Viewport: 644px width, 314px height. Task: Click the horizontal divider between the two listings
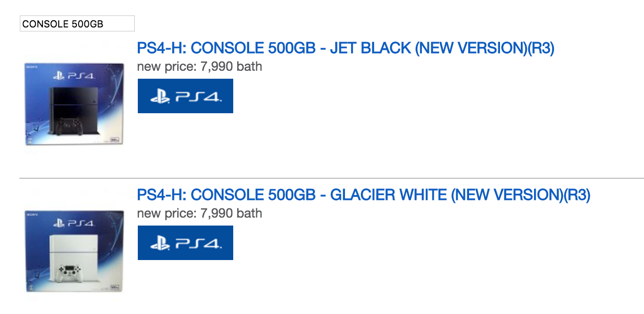coord(331,178)
